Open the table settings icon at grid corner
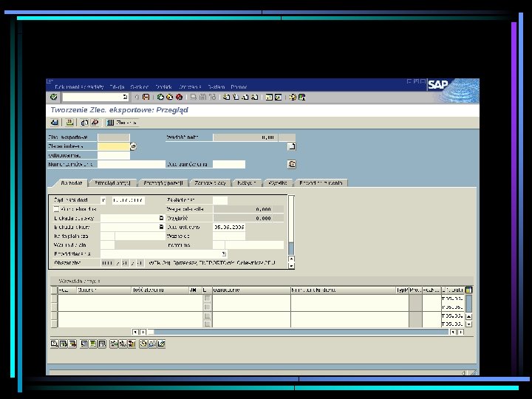Screen dimensions: 532x399 (x=468, y=290)
